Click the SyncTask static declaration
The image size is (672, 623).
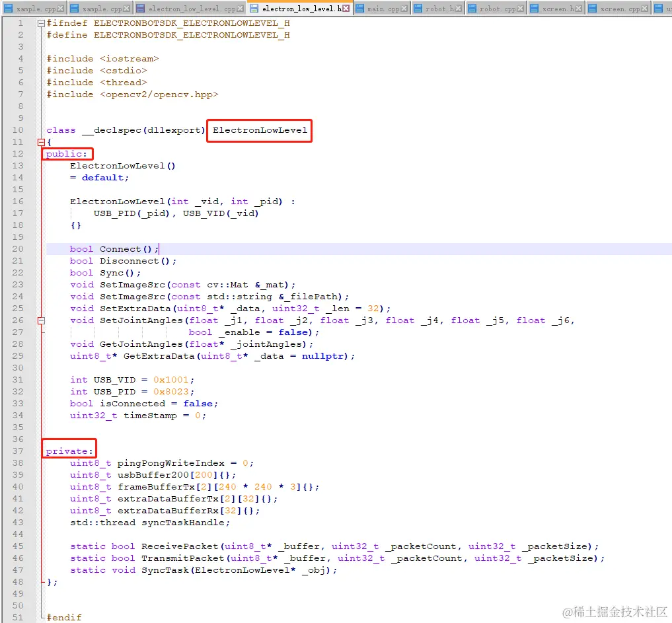[204, 570]
